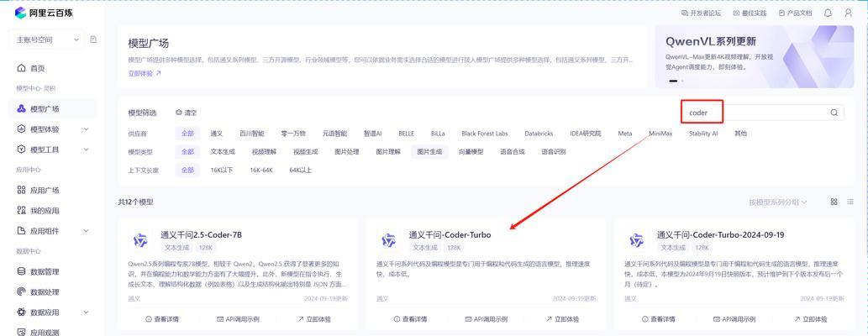Click 查看详情 for 通义千问-Coder-Turbo
This screenshot has height=336, width=868.
pyautogui.click(x=410, y=319)
